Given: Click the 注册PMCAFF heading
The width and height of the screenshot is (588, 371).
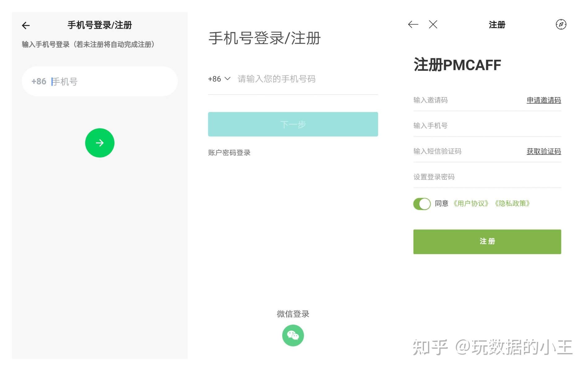Looking at the screenshot, I should [x=457, y=65].
